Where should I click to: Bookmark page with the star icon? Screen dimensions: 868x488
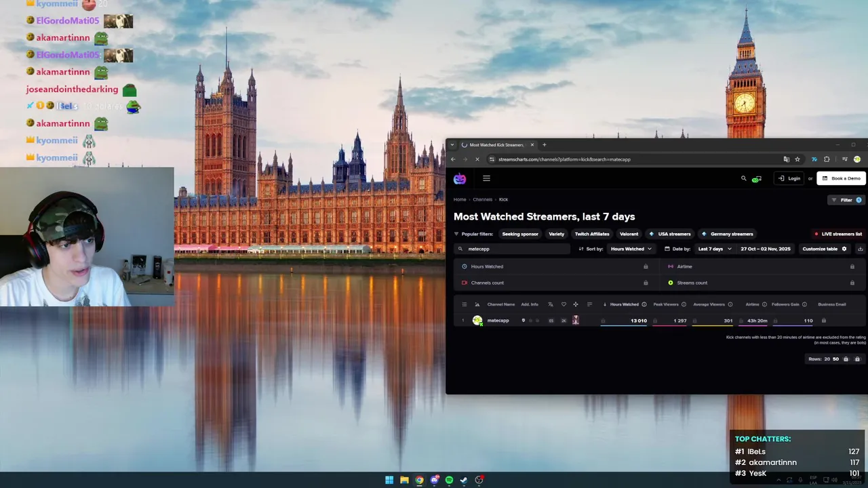(x=797, y=159)
